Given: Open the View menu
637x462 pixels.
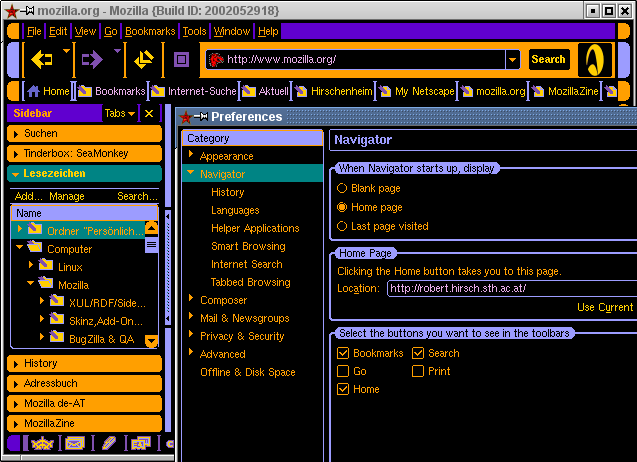Looking at the screenshot, I should (85, 31).
